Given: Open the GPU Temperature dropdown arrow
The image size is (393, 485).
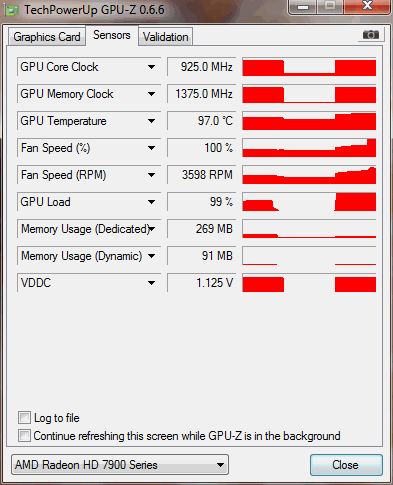Looking at the screenshot, I should (151, 121).
